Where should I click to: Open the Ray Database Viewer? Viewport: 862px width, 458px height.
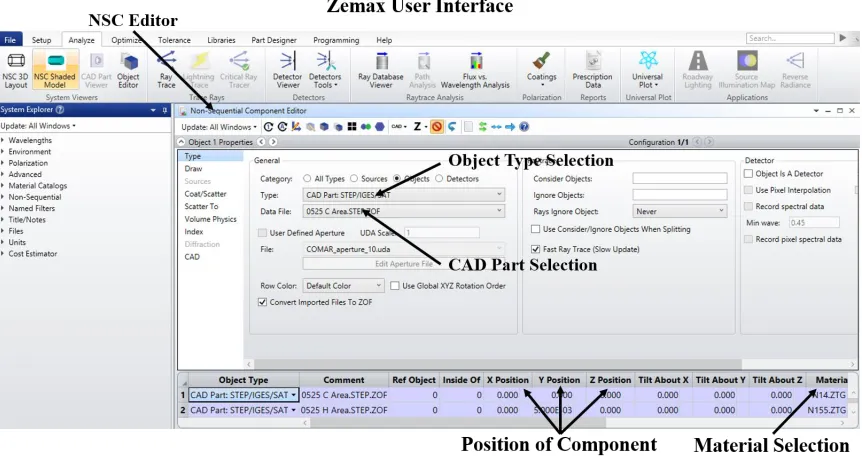(x=380, y=70)
